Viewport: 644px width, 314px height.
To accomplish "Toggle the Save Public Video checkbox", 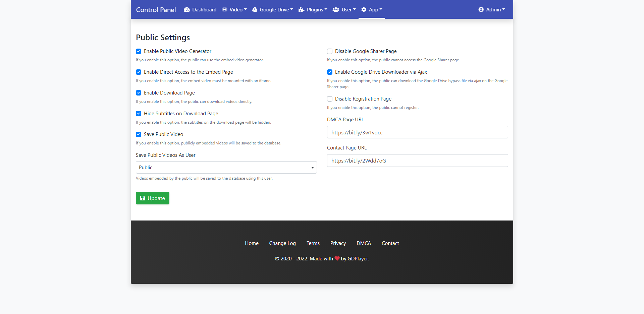I will pyautogui.click(x=139, y=134).
